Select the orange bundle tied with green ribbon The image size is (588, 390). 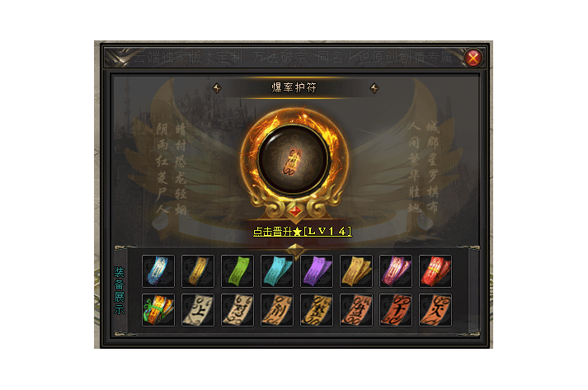158,310
